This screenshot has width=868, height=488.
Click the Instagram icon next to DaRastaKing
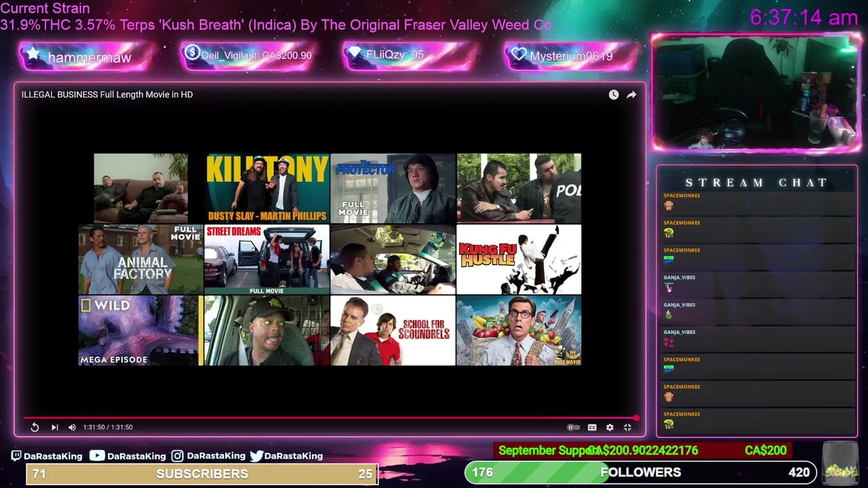click(177, 456)
